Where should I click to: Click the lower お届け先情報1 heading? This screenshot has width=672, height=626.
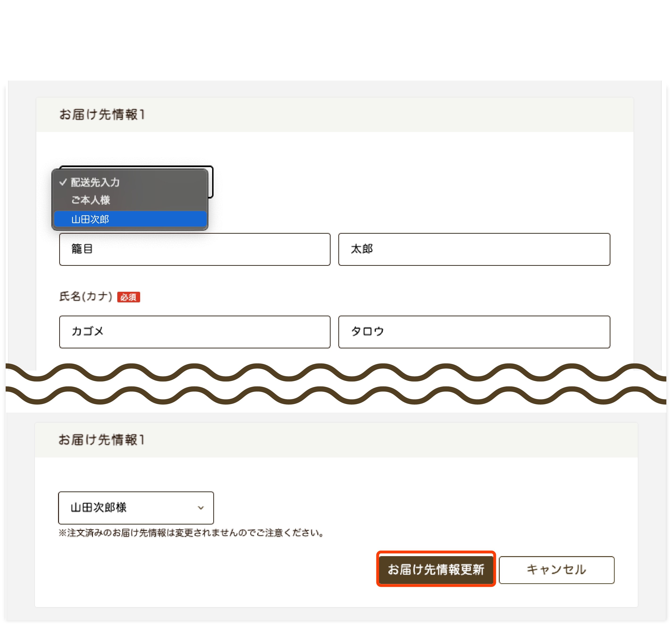pyautogui.click(x=101, y=440)
